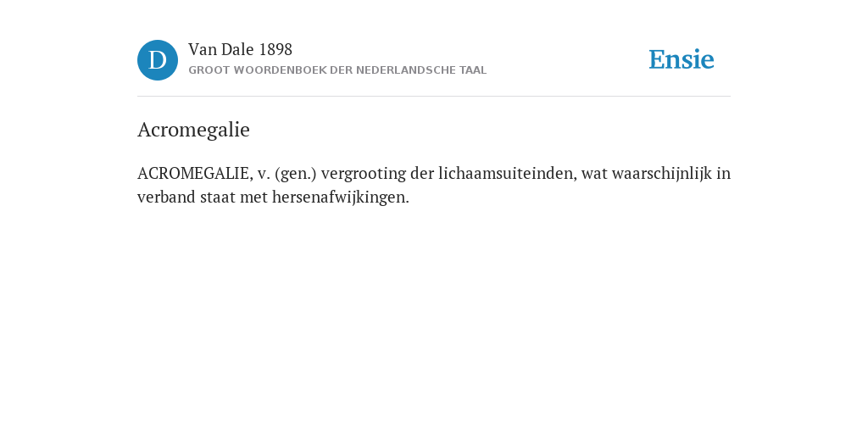Click the abbreviation (gen.) in the definition
The height and width of the screenshot is (434, 868).
[296, 174]
